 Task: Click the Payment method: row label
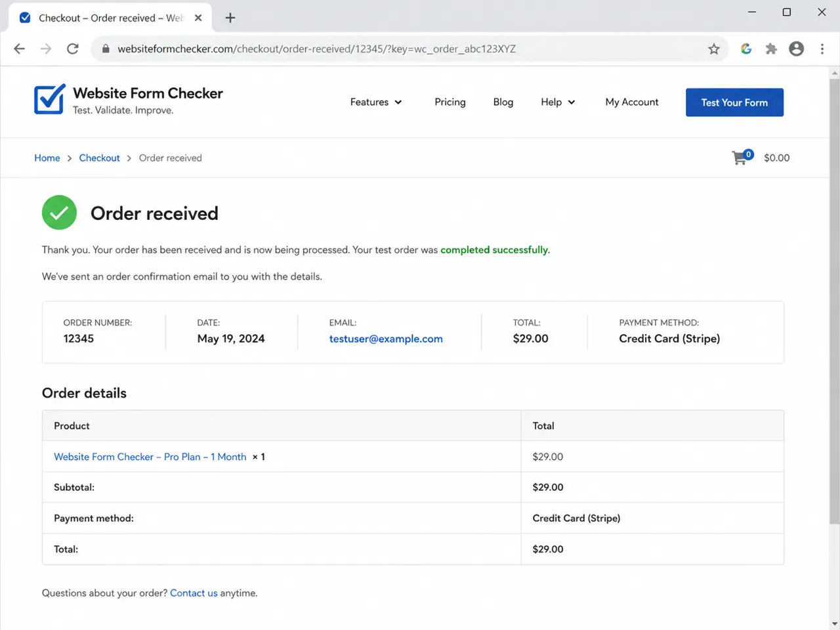click(94, 518)
